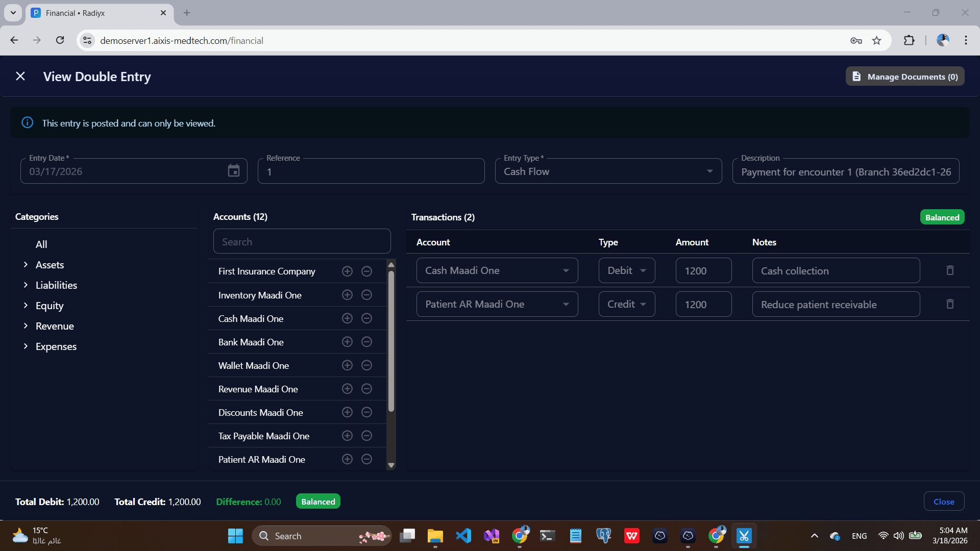980x551 pixels.
Task: Click the Balanced badge beside Transactions
Action: pos(942,217)
